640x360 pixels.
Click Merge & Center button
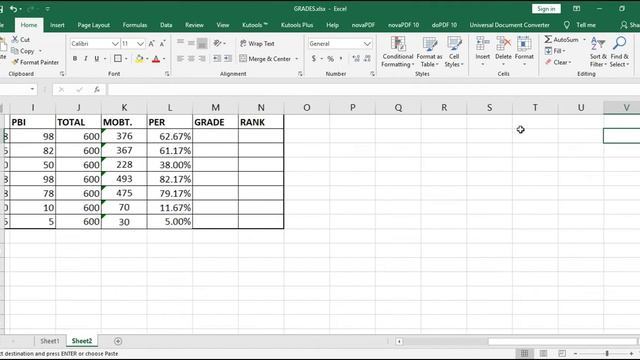coord(265,59)
